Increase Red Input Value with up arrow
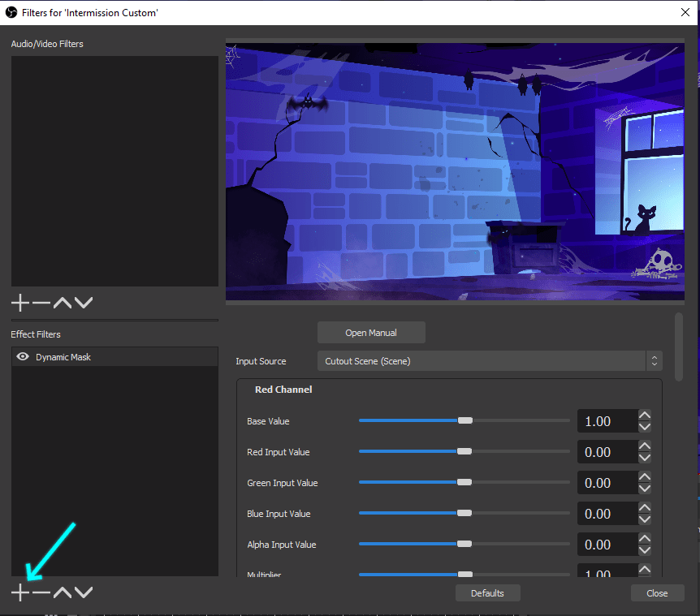Viewport: 700px width, 616px height. coord(645,446)
